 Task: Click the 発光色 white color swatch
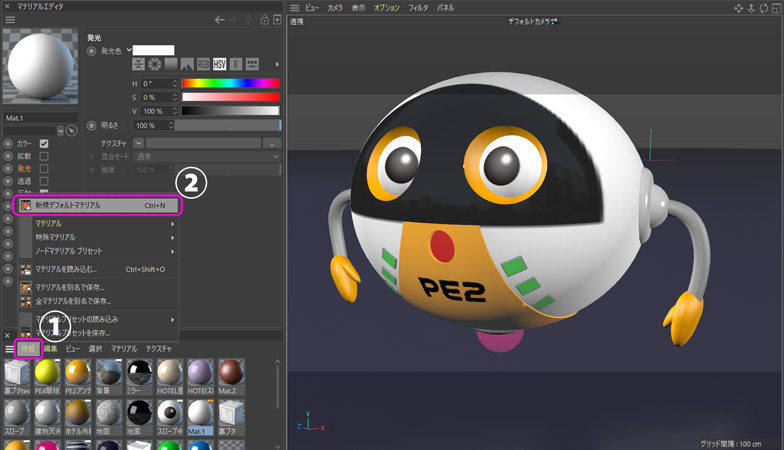pyautogui.click(x=154, y=49)
